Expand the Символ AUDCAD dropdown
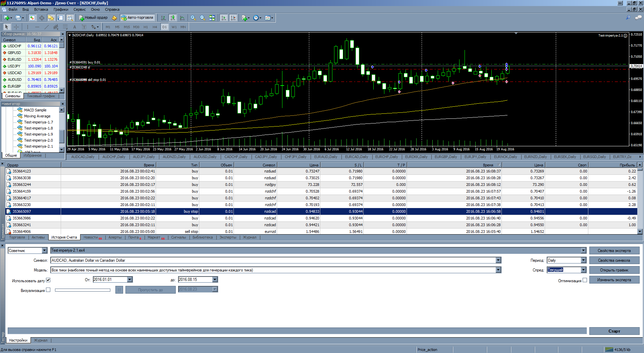Viewport: 644px width, 353px height. tap(498, 260)
